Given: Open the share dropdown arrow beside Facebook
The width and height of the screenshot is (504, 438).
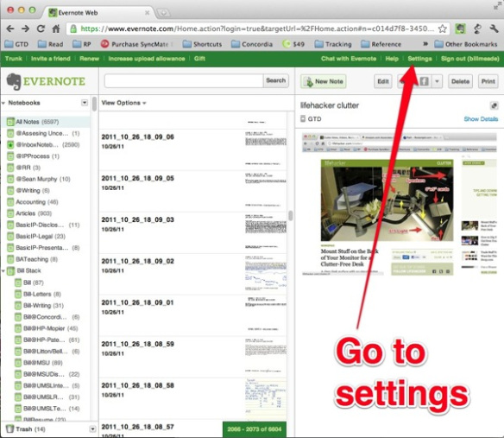Looking at the screenshot, I should tap(437, 81).
